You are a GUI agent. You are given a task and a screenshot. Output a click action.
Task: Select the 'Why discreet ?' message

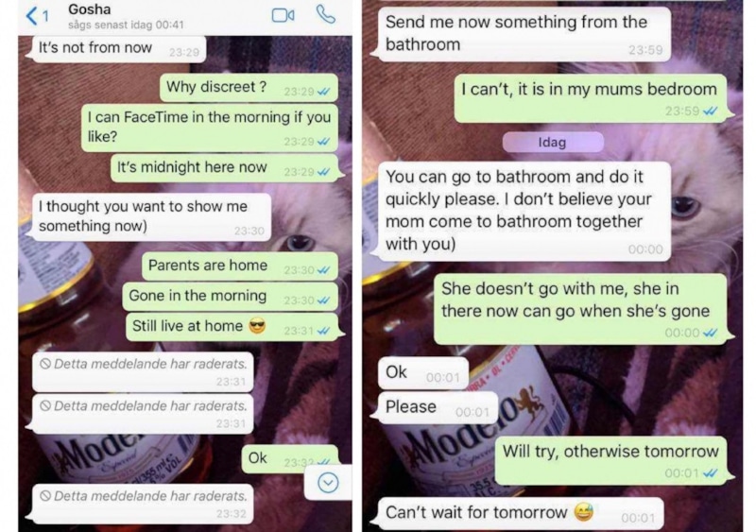point(249,88)
